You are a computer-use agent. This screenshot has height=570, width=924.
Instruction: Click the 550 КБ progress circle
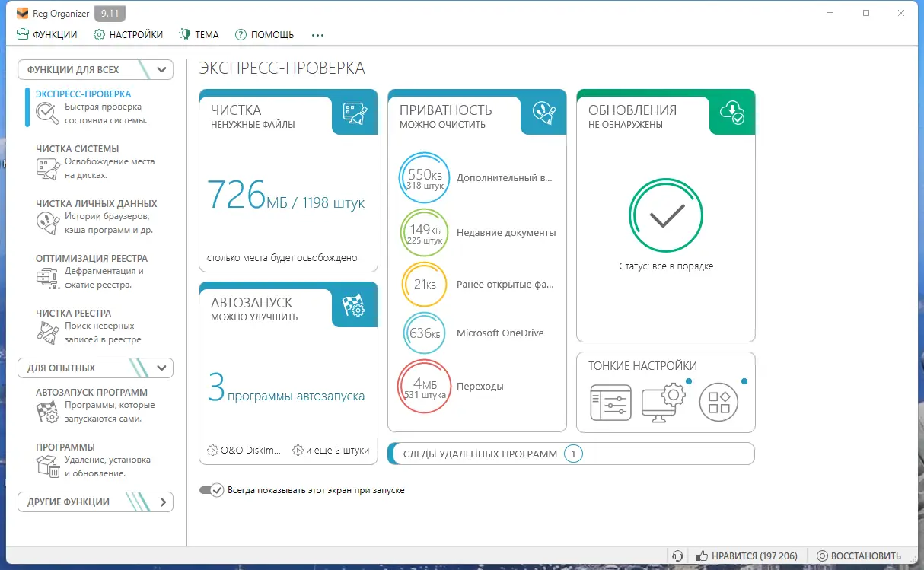(x=425, y=178)
